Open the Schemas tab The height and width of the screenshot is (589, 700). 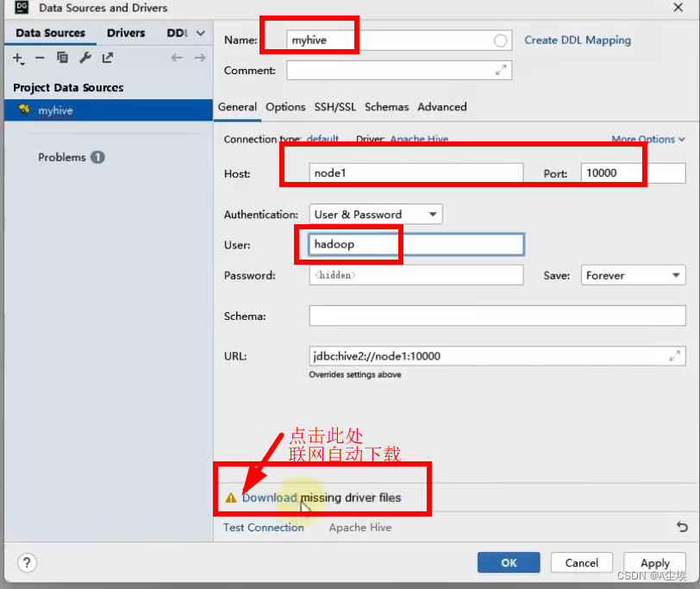386,107
